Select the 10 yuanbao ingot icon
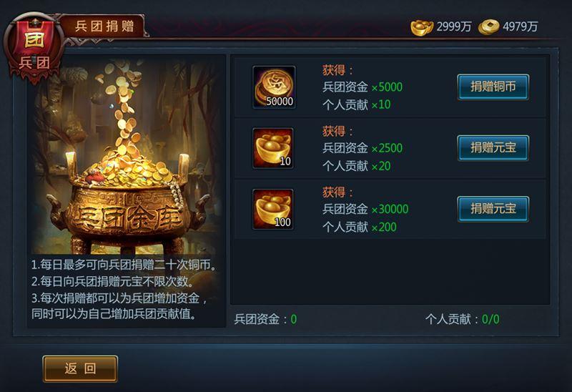 coord(273,148)
